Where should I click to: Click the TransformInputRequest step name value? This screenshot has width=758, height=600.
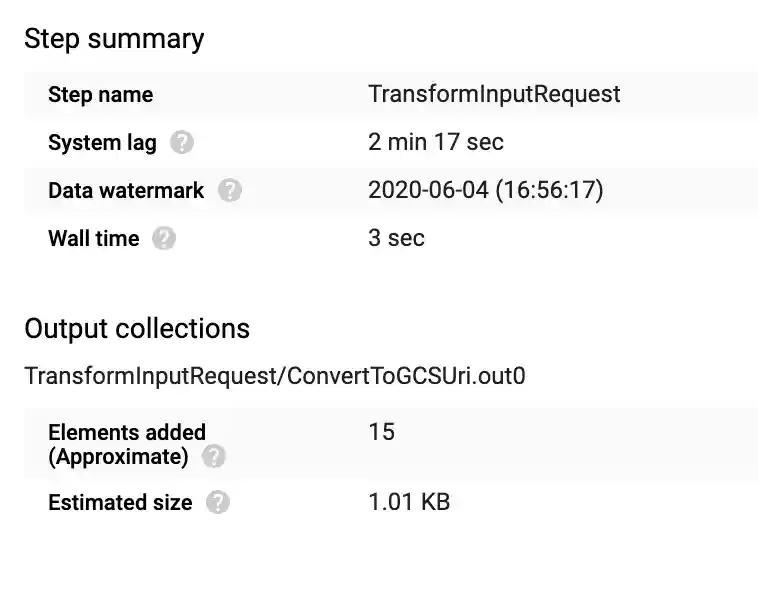tap(494, 94)
